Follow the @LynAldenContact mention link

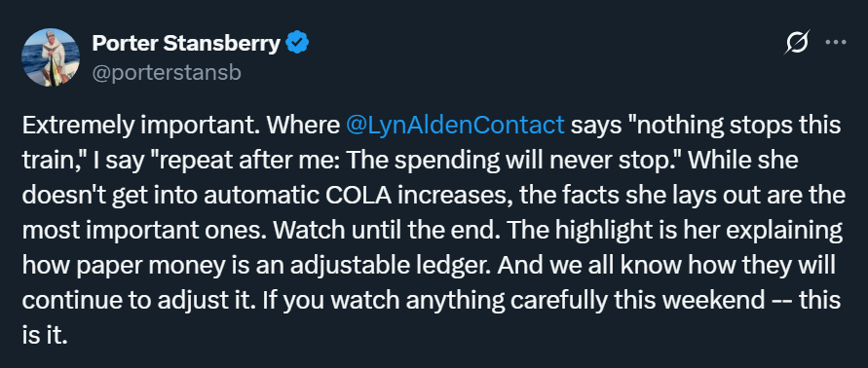coord(455,126)
